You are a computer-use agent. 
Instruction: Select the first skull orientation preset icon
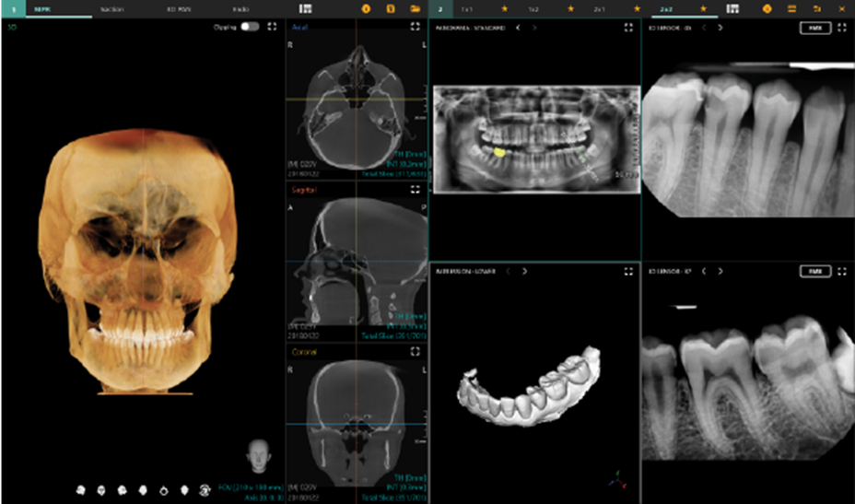pos(80,489)
